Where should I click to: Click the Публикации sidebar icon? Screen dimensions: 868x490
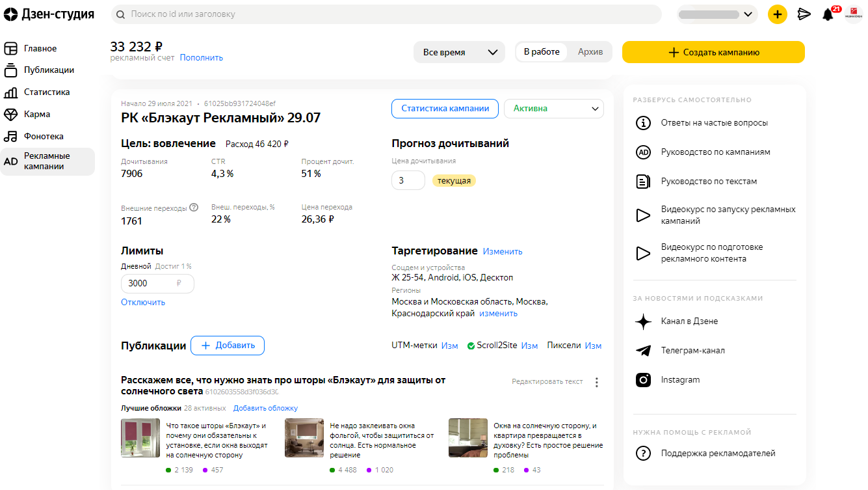click(x=10, y=70)
